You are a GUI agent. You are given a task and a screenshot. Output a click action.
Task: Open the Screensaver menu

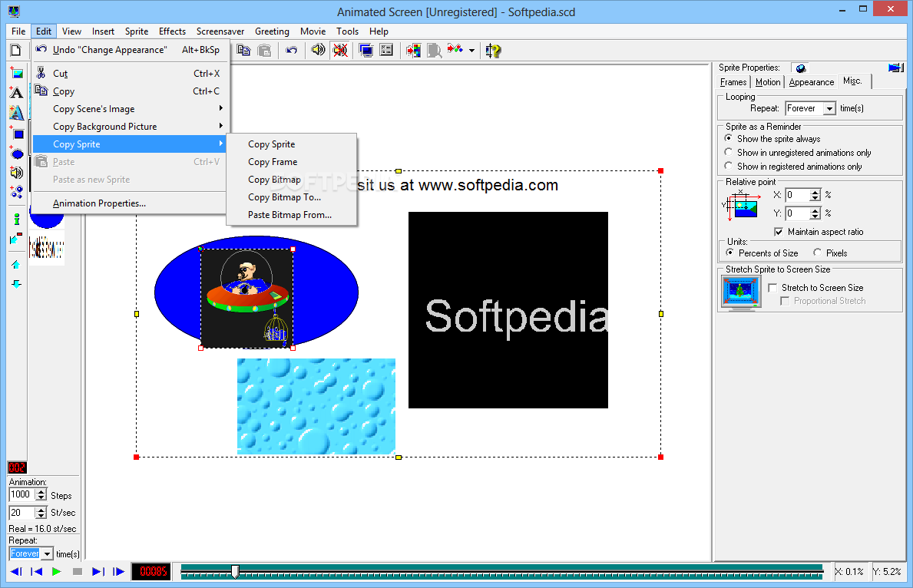click(220, 31)
